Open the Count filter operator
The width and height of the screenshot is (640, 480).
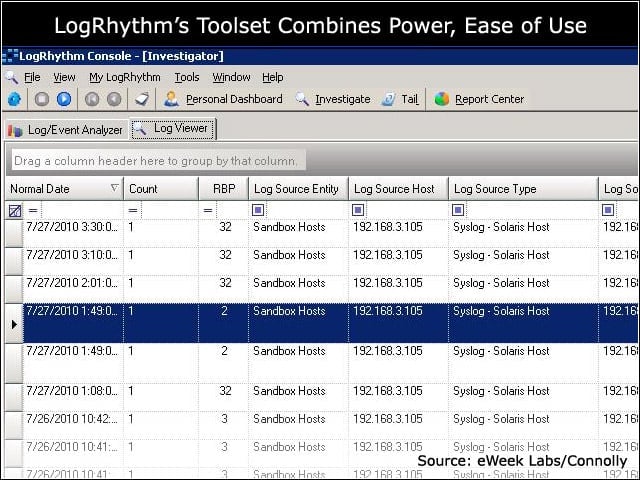[x=133, y=211]
